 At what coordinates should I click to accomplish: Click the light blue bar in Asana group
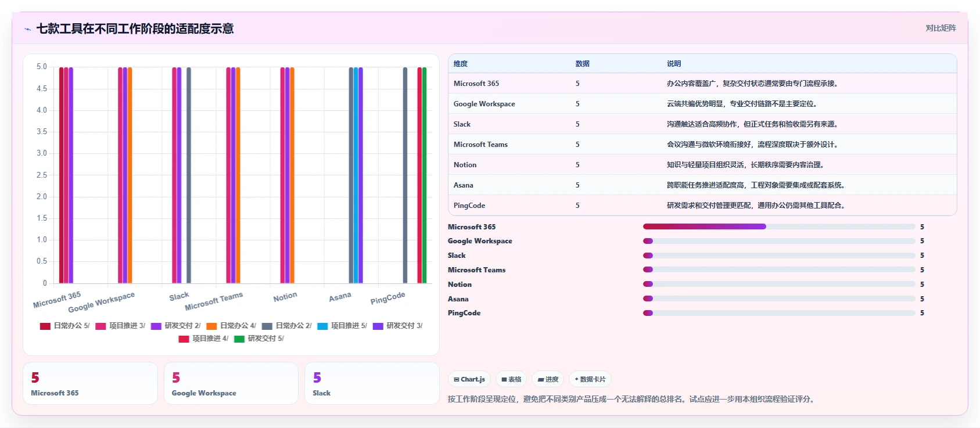click(x=356, y=175)
